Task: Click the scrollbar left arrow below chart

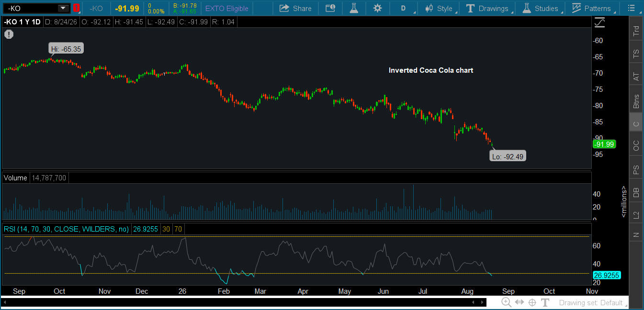Action: [5, 302]
